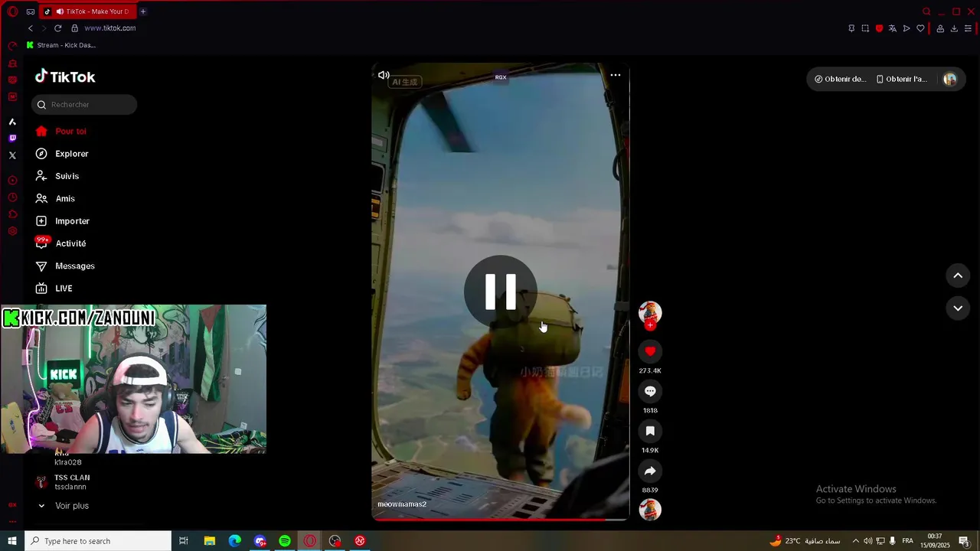The image size is (980, 551).
Task: Click Obtenir l'application button
Action: click(x=902, y=79)
